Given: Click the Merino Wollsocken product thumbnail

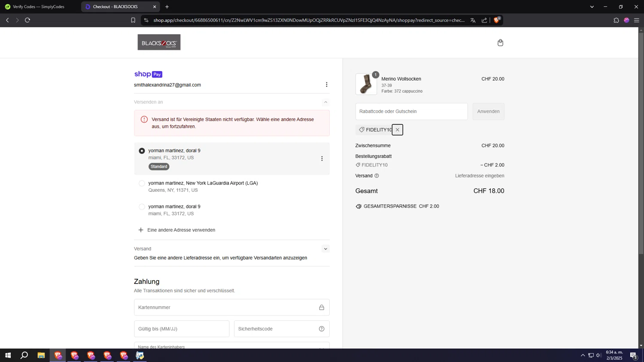Looking at the screenshot, I should click(366, 84).
